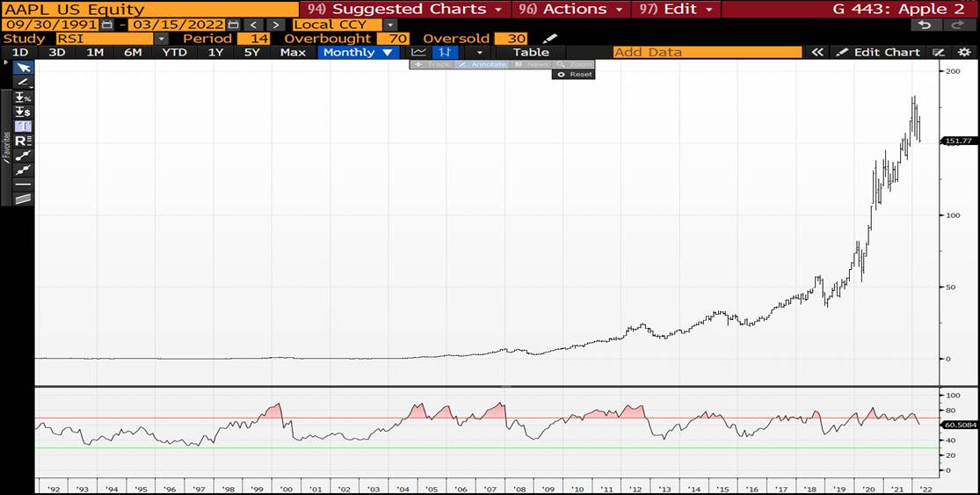
Task: Select the text annotation tool
Action: pos(24,127)
